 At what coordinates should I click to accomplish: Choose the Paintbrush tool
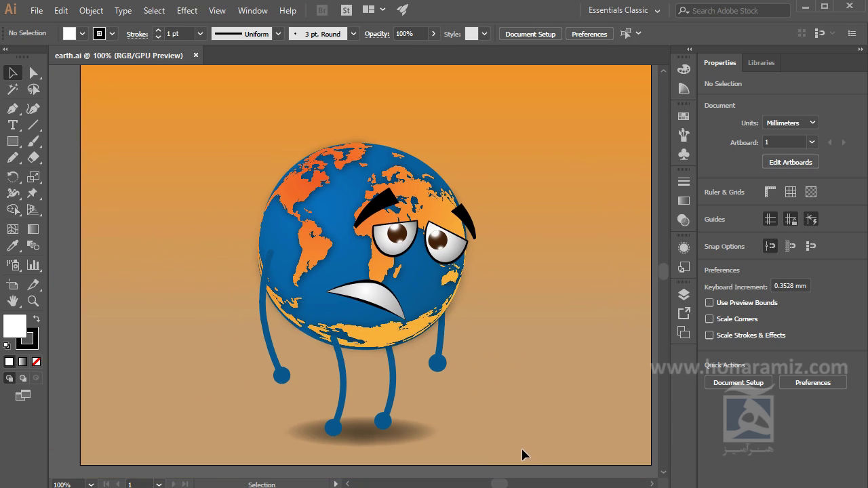tap(33, 142)
